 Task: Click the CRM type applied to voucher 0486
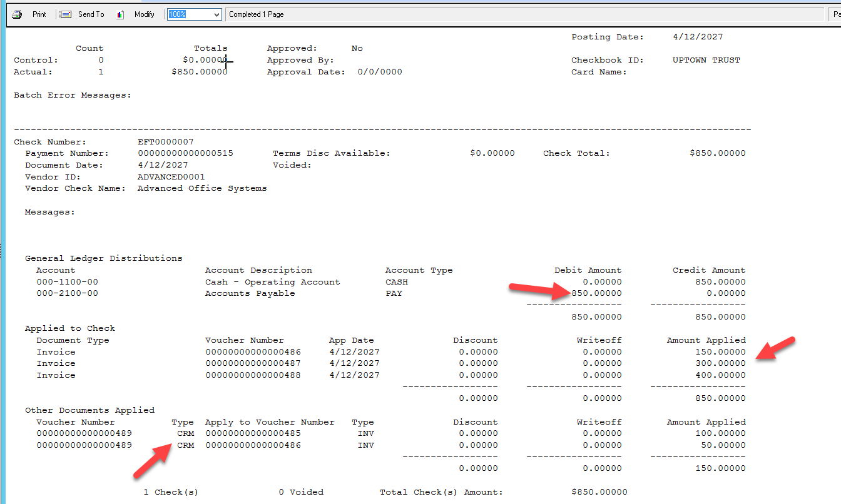[x=185, y=445]
